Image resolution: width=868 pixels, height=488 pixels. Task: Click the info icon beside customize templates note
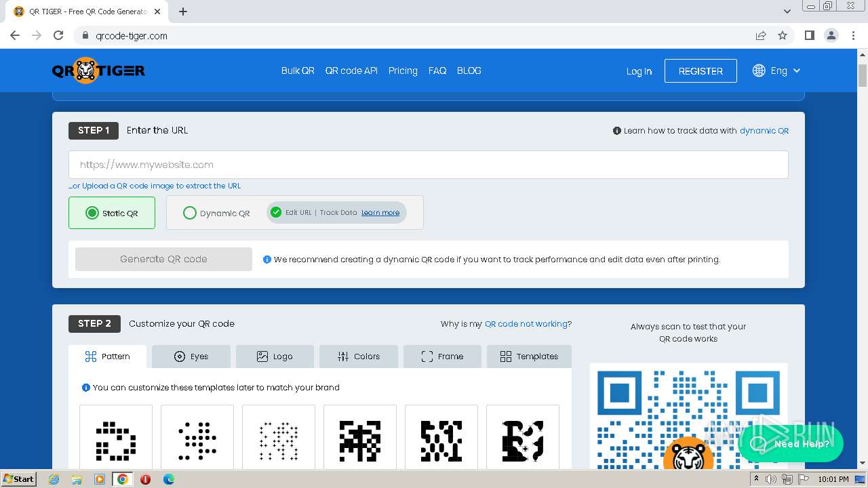pyautogui.click(x=86, y=388)
